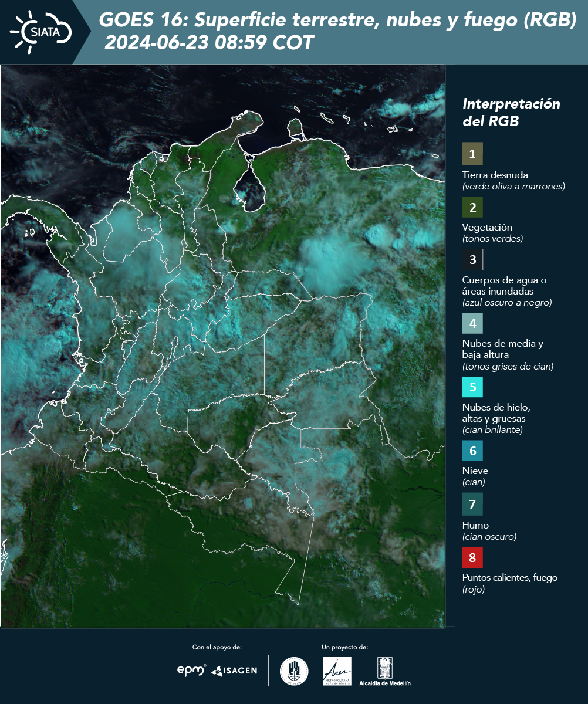Click the "(rojo)" description
588x704 pixels.
[474, 590]
